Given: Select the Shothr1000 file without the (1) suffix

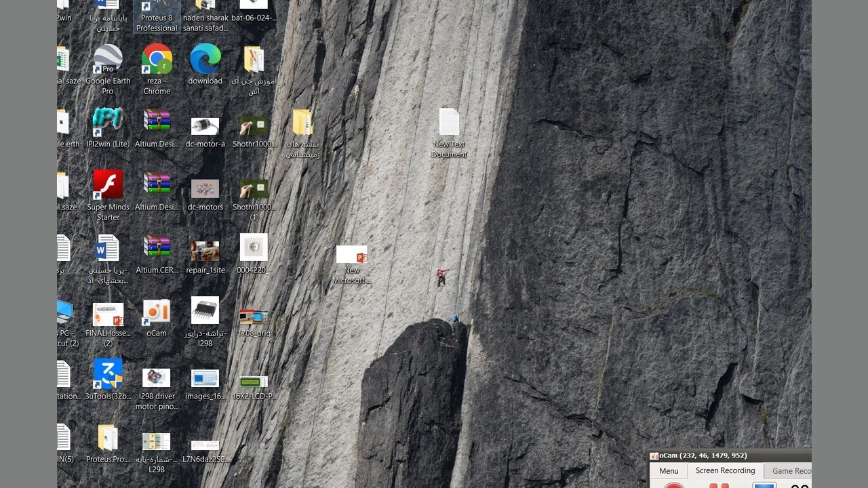Looking at the screenshot, I should click(x=254, y=131).
